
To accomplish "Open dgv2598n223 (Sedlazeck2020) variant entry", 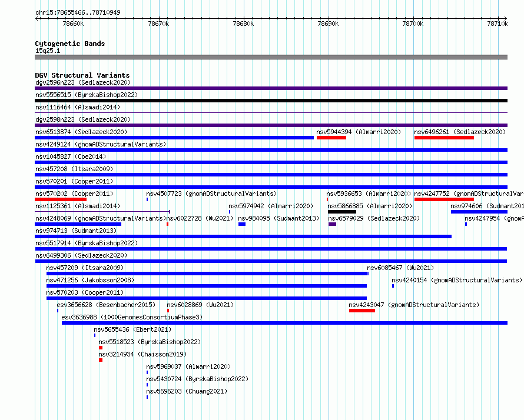I will tap(83, 119).
